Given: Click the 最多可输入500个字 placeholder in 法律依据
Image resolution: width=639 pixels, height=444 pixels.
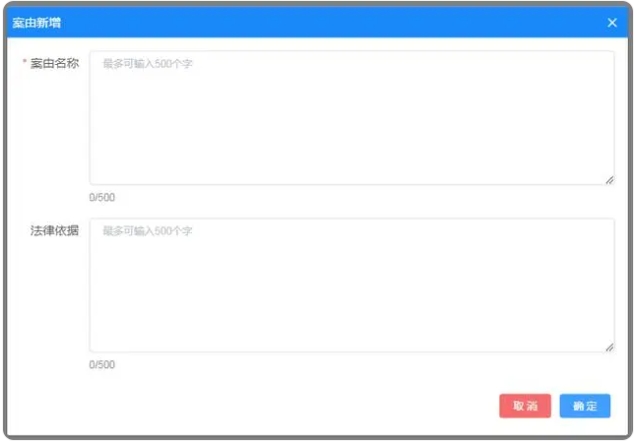Looking at the screenshot, I should [147, 231].
